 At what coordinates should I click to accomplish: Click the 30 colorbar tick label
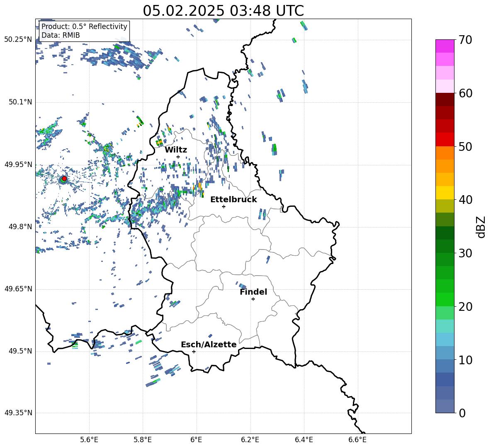465,253
